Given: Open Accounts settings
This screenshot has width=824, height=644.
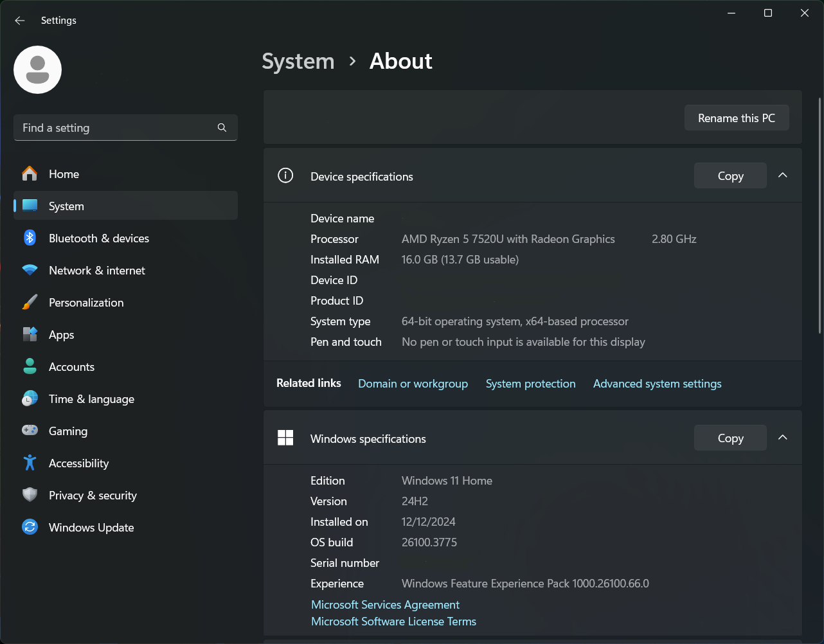Looking at the screenshot, I should (71, 366).
